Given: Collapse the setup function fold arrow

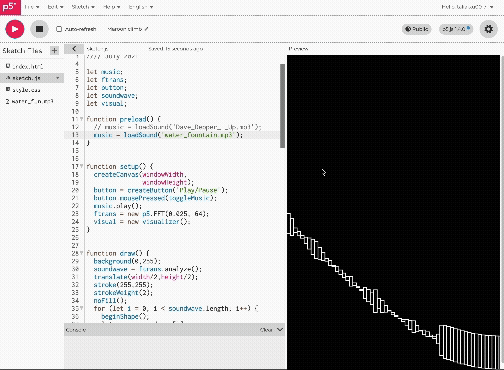Looking at the screenshot, I should click(x=81, y=166).
